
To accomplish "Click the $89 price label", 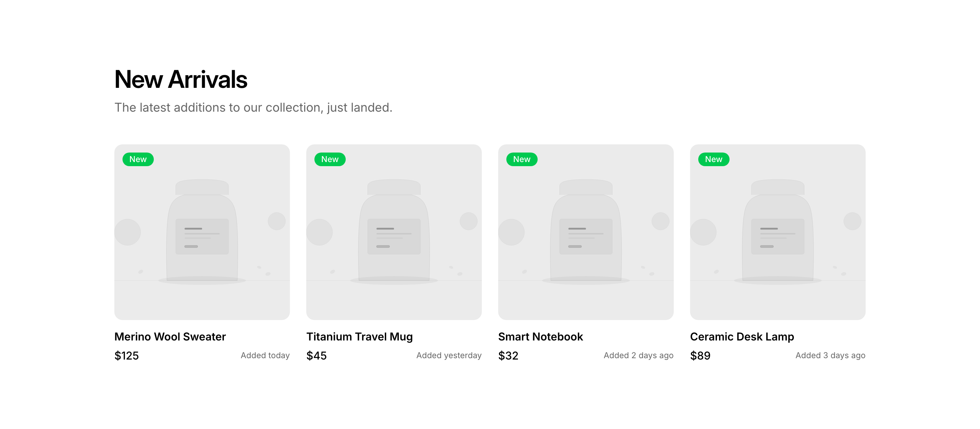I will [x=700, y=355].
